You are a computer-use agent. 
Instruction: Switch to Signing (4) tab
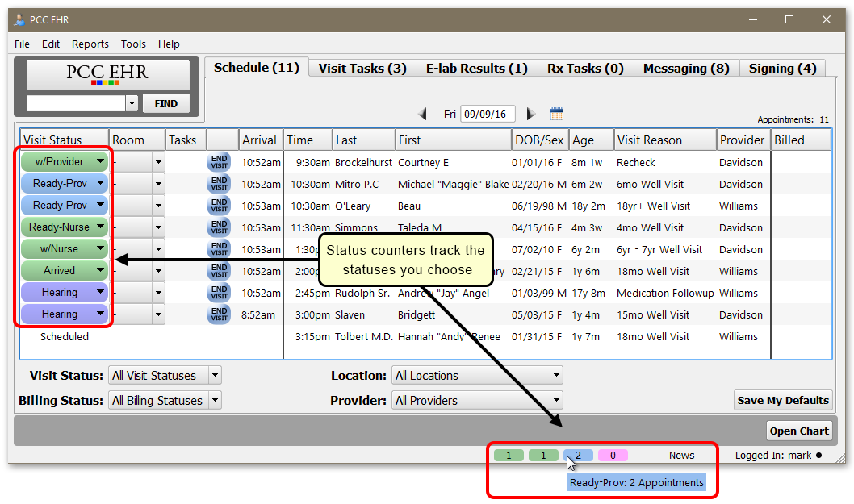[783, 68]
